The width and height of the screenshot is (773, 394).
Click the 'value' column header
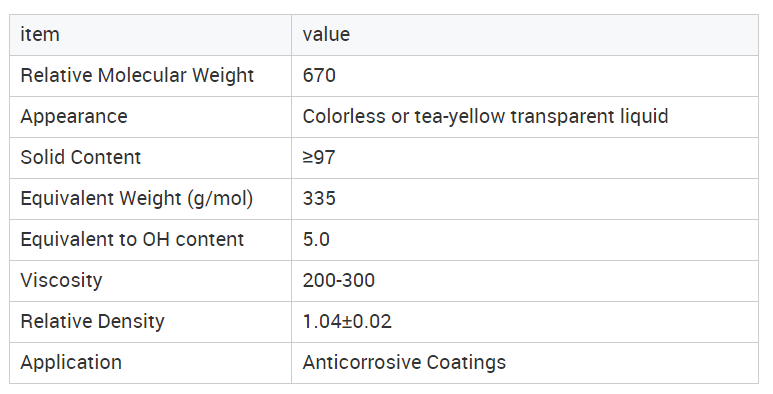coord(525,35)
